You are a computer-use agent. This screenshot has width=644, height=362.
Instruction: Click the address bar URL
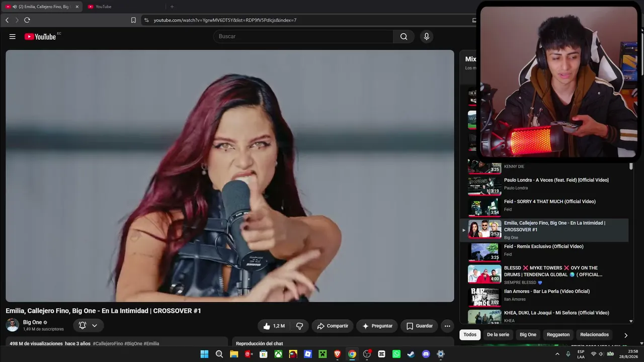225,20
